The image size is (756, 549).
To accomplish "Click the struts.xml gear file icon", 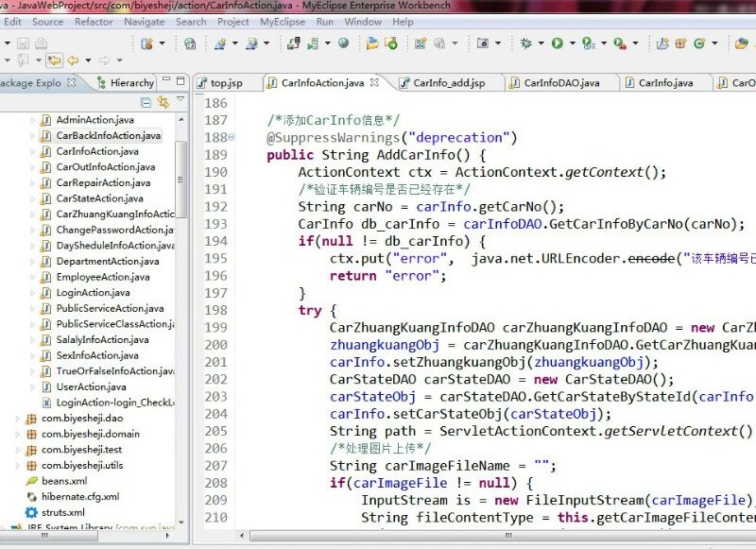I will [x=31, y=512].
